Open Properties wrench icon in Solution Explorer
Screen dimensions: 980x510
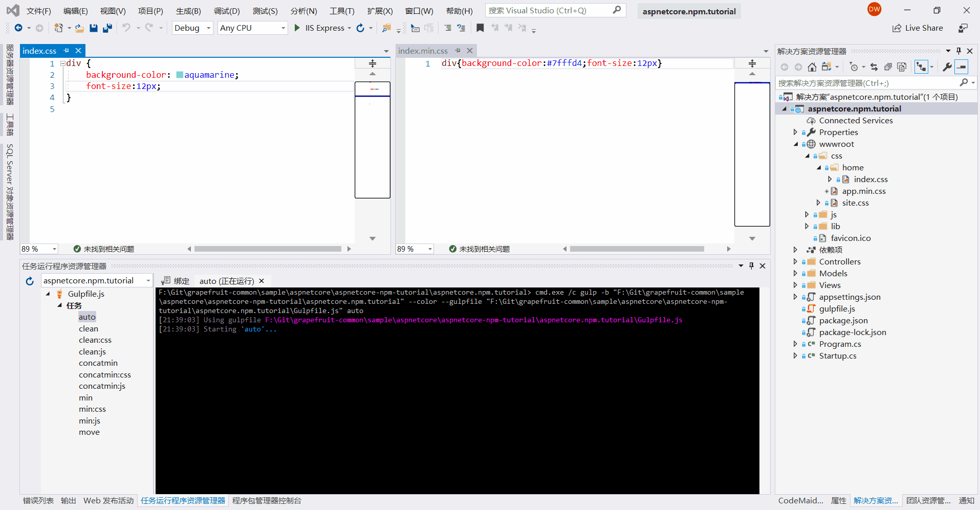pyautogui.click(x=947, y=67)
